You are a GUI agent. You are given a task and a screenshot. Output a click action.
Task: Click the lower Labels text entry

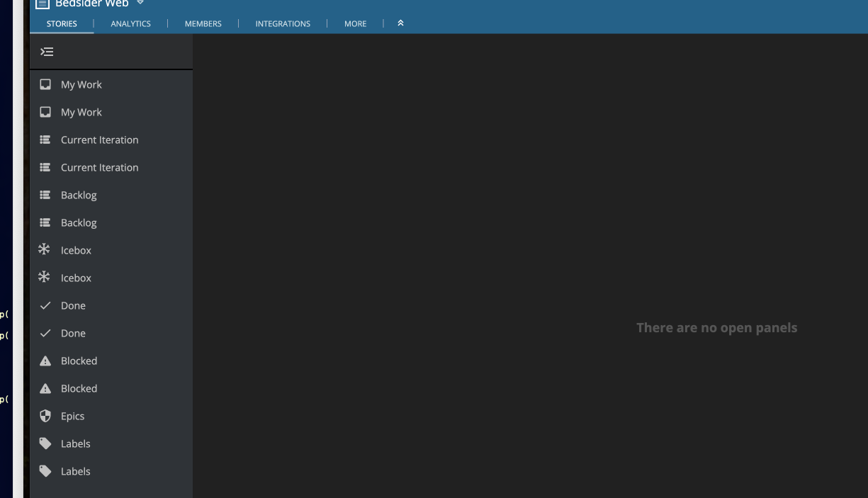coord(76,471)
